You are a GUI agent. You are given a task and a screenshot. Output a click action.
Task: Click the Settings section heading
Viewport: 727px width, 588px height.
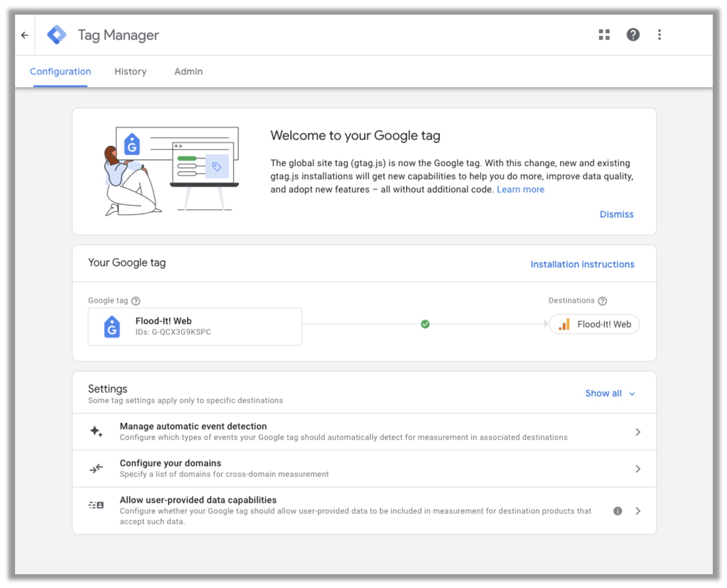[x=108, y=389]
